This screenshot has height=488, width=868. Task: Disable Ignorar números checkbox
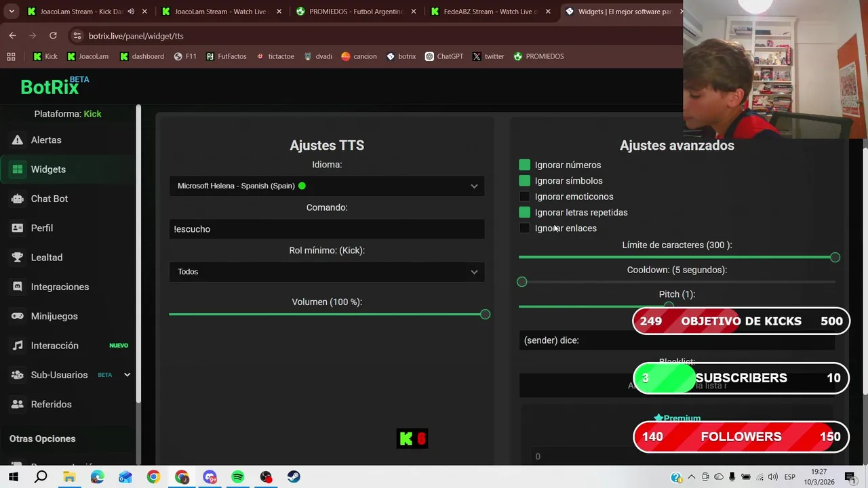click(524, 165)
